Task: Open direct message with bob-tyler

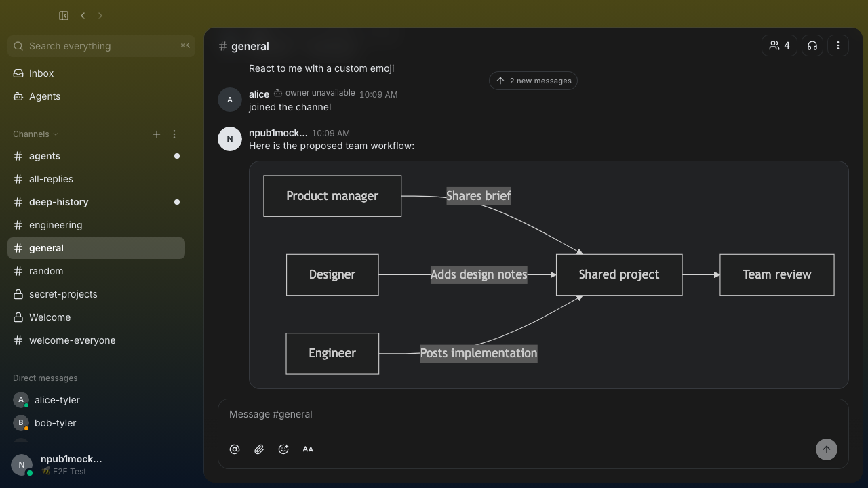Action: pos(96,423)
